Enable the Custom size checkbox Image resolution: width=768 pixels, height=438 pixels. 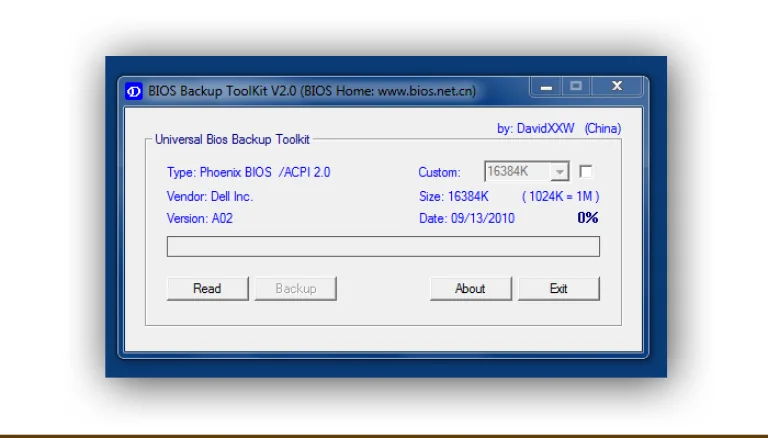click(586, 171)
